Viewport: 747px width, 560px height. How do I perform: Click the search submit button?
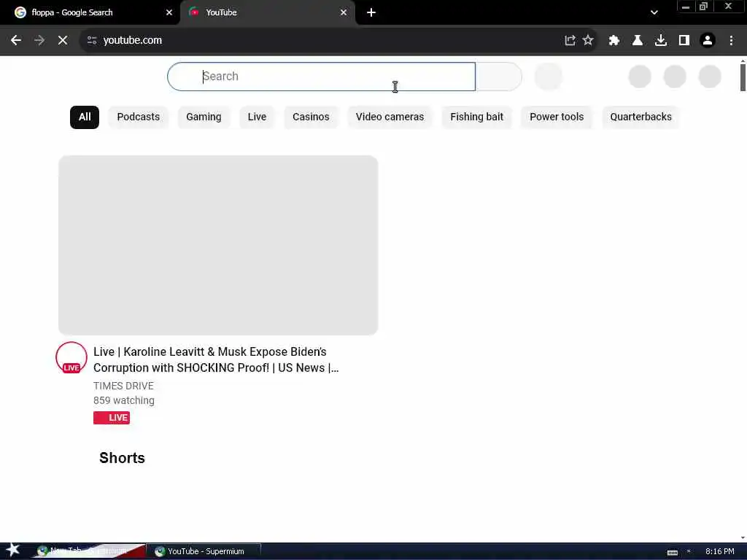click(x=499, y=76)
